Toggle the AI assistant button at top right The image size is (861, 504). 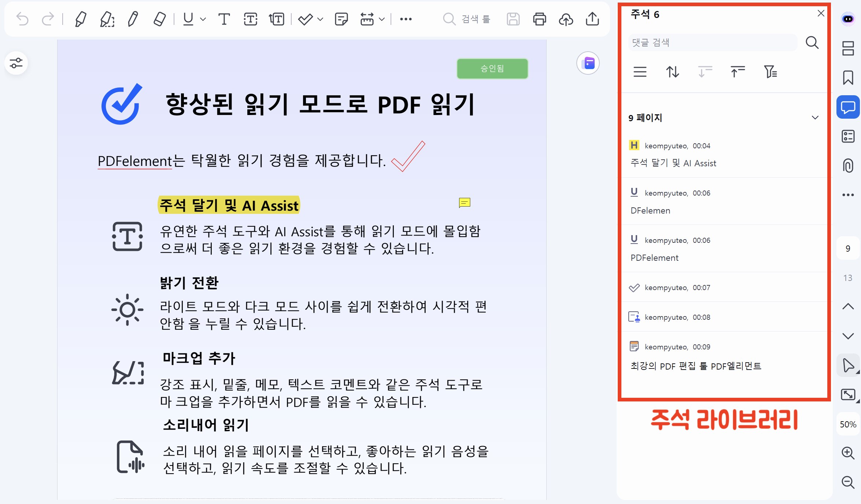[848, 19]
